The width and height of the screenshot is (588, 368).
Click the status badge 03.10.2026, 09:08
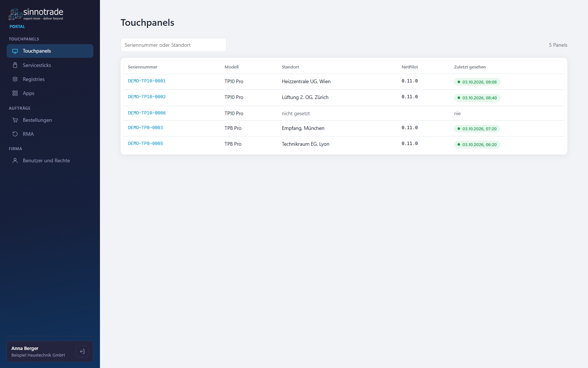tap(477, 82)
